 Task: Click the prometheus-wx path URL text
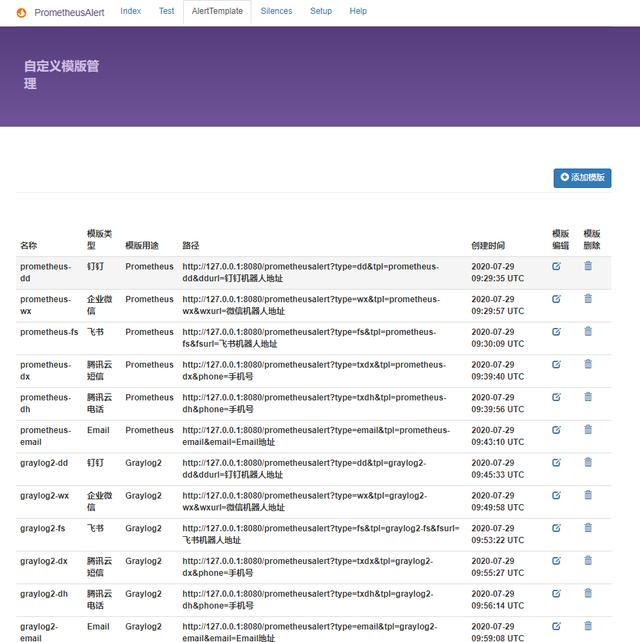(311, 305)
